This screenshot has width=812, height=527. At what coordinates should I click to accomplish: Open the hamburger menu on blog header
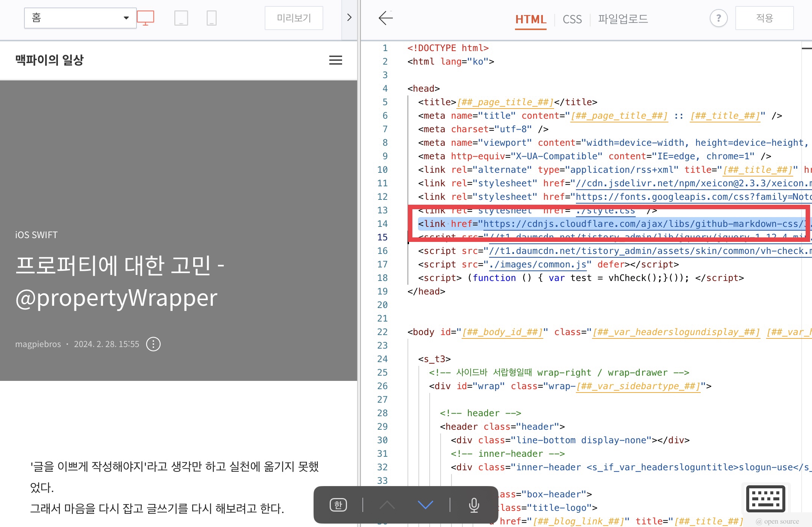(x=335, y=60)
